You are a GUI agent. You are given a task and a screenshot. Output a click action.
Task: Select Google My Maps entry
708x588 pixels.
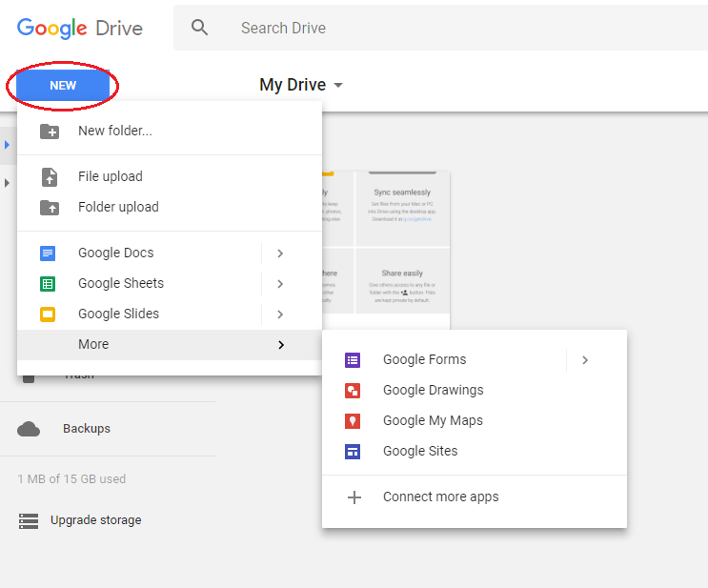(x=475, y=420)
